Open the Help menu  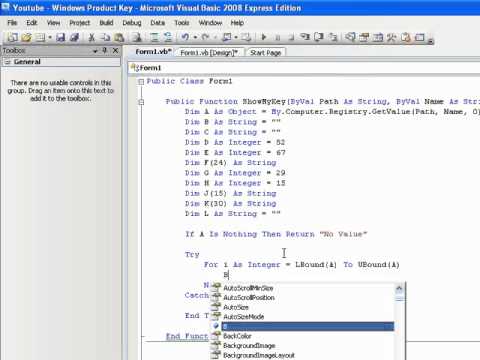pyautogui.click(x=237, y=23)
